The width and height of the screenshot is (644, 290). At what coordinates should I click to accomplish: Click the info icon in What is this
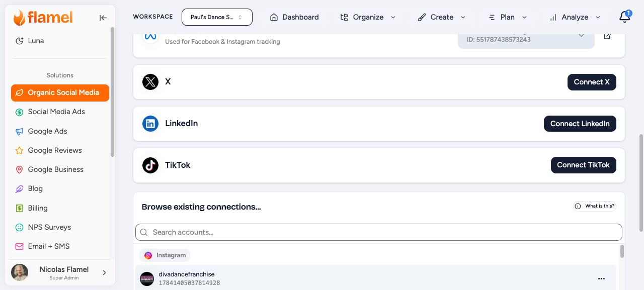point(578,206)
